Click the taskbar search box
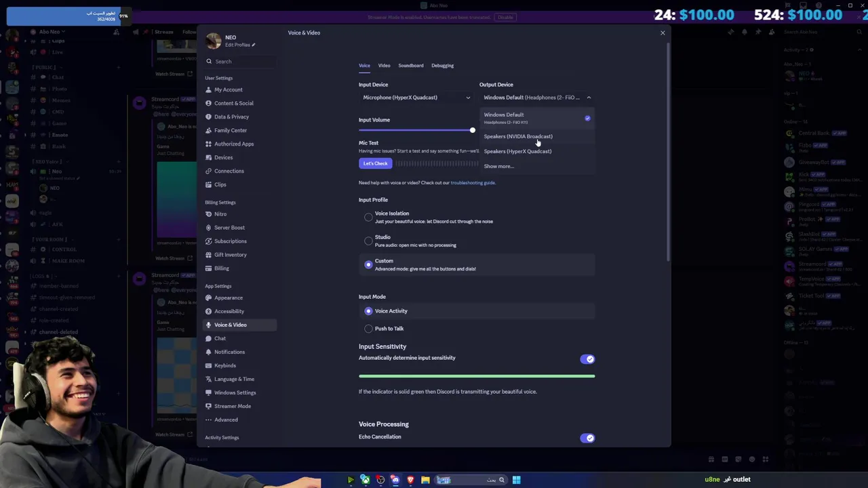Image resolution: width=868 pixels, height=488 pixels. pos(471,480)
